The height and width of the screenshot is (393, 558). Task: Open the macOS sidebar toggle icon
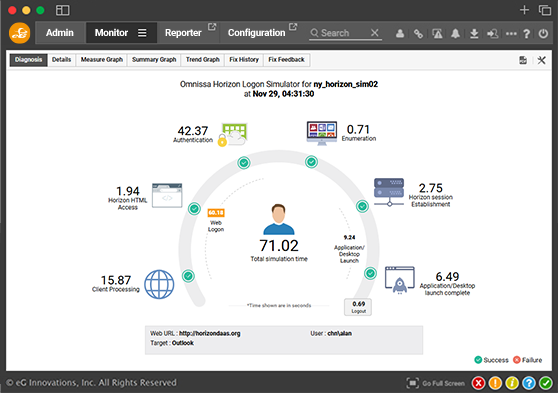click(x=63, y=10)
